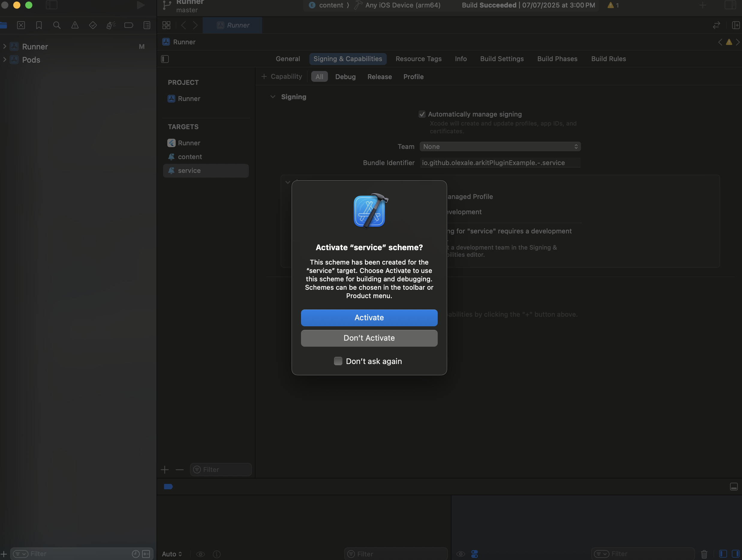The width and height of the screenshot is (742, 560).
Task: Open the Report navigator icon
Action: (147, 25)
